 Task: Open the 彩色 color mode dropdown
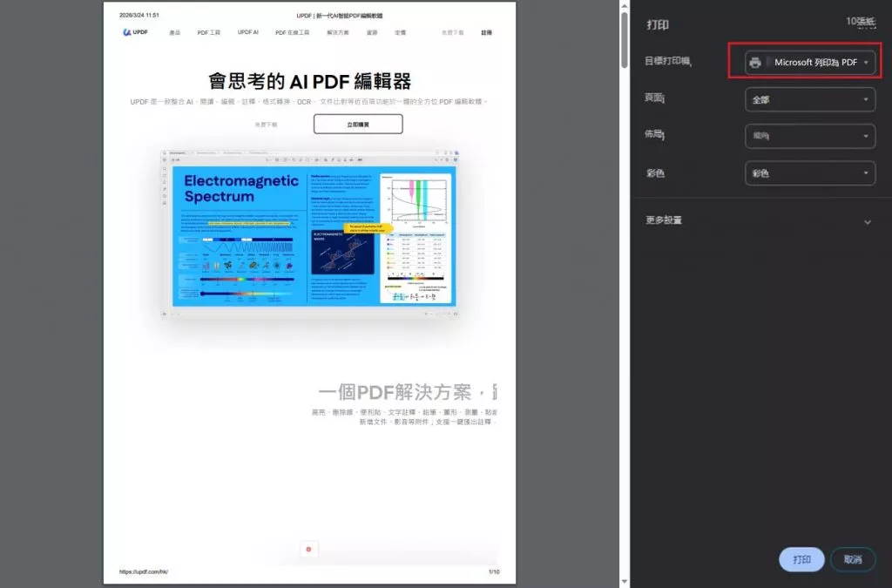pos(809,172)
